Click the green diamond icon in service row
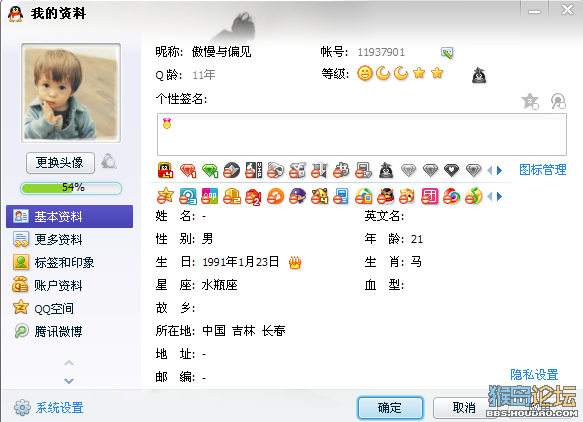 coord(210,171)
